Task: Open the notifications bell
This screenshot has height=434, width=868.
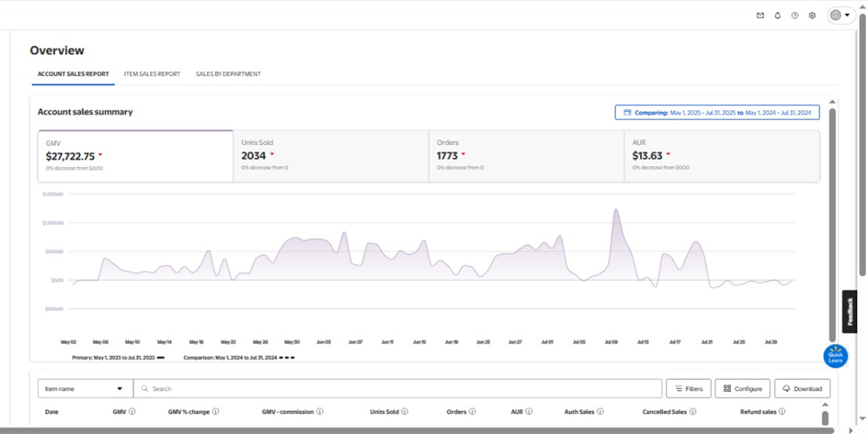Action: coord(778,15)
